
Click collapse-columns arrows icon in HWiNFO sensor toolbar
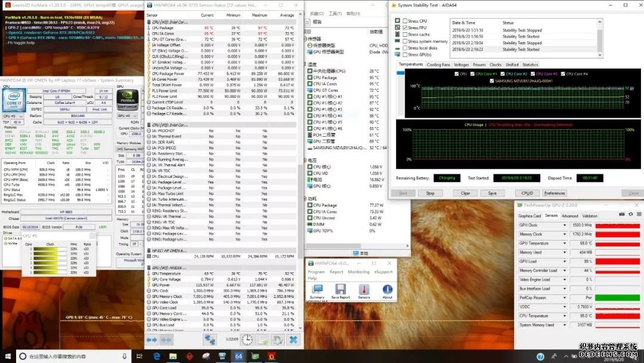(x=166, y=340)
